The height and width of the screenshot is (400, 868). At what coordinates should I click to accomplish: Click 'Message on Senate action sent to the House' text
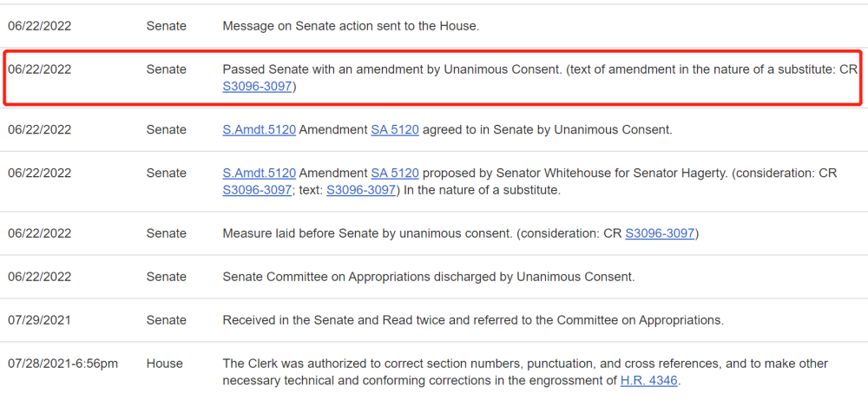coord(351,26)
